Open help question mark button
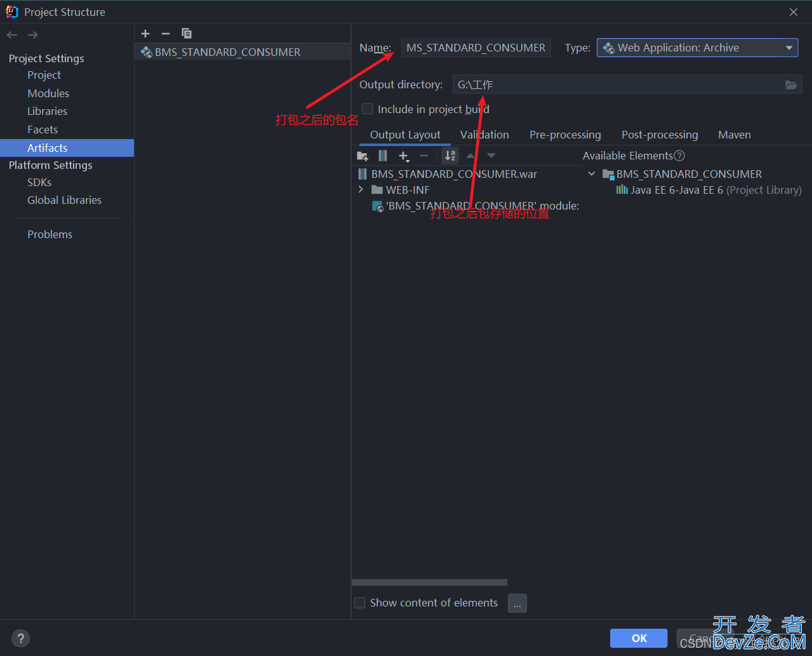Viewport: 812px width, 656px height. point(20,638)
